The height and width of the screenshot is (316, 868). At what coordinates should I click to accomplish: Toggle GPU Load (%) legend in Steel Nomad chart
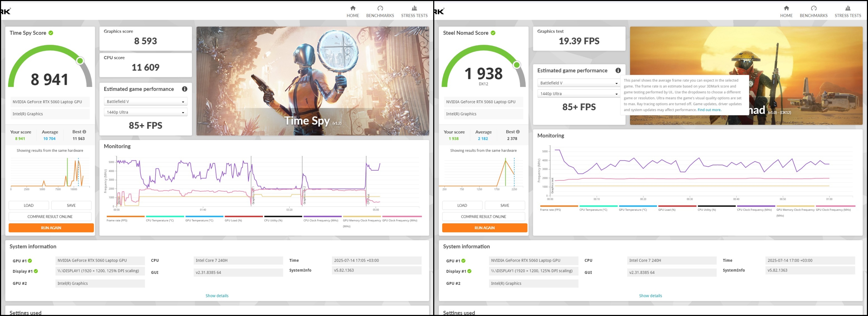coord(666,210)
